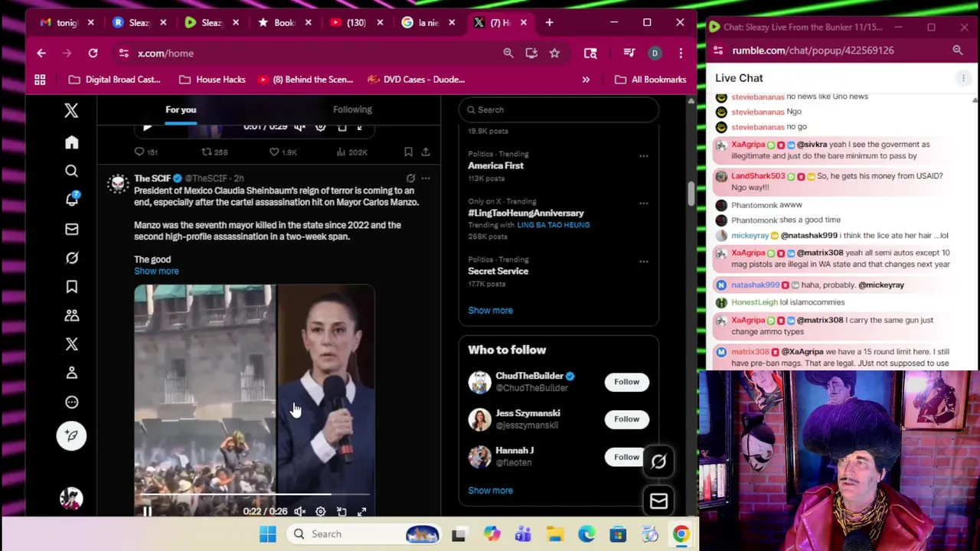Expand hidden bookmarks chevron
980x551 pixels.
pos(586,79)
